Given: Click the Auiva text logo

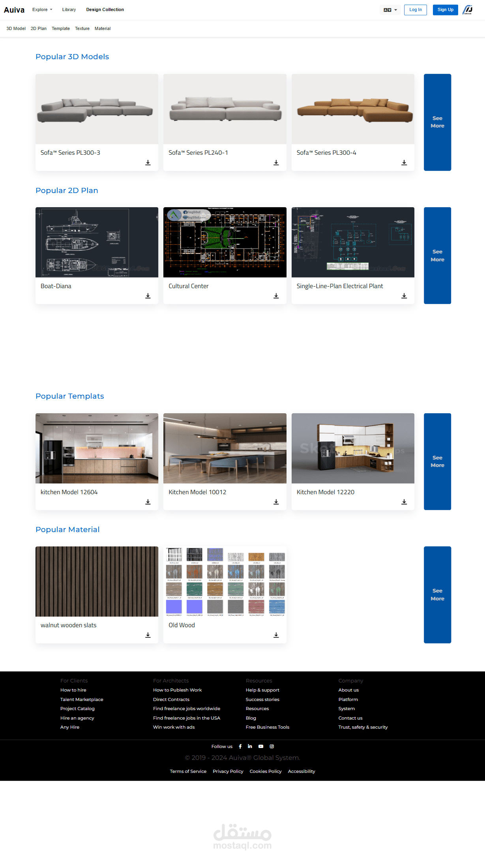Looking at the screenshot, I should (14, 10).
